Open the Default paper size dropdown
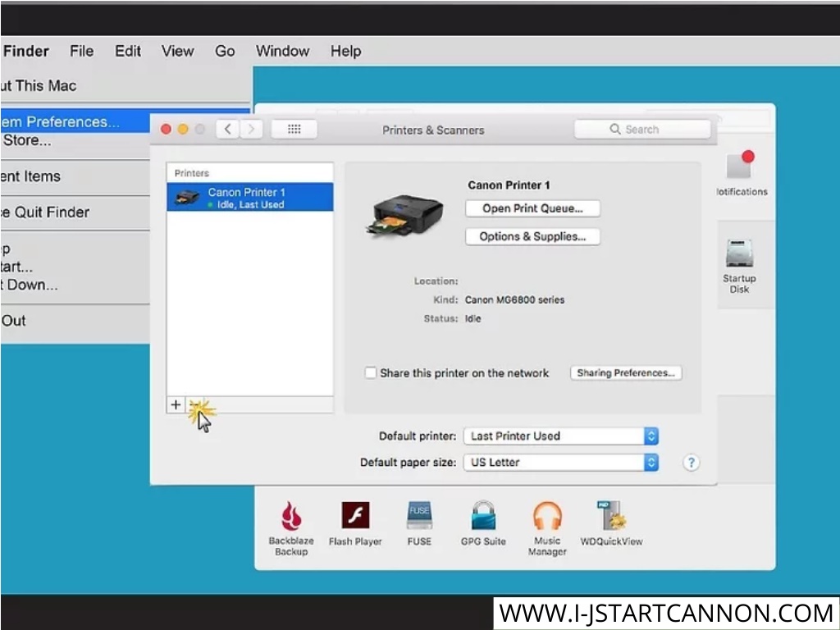The height and width of the screenshot is (630, 840). (x=561, y=463)
